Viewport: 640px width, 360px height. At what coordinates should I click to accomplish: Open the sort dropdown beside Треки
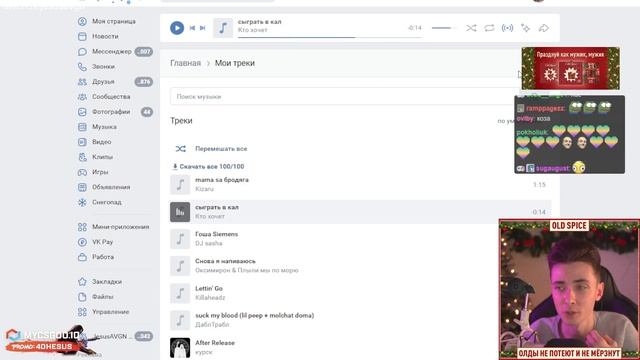pos(506,121)
